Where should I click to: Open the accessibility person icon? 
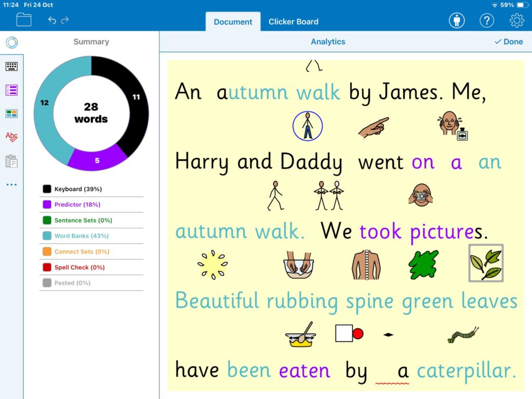click(457, 21)
